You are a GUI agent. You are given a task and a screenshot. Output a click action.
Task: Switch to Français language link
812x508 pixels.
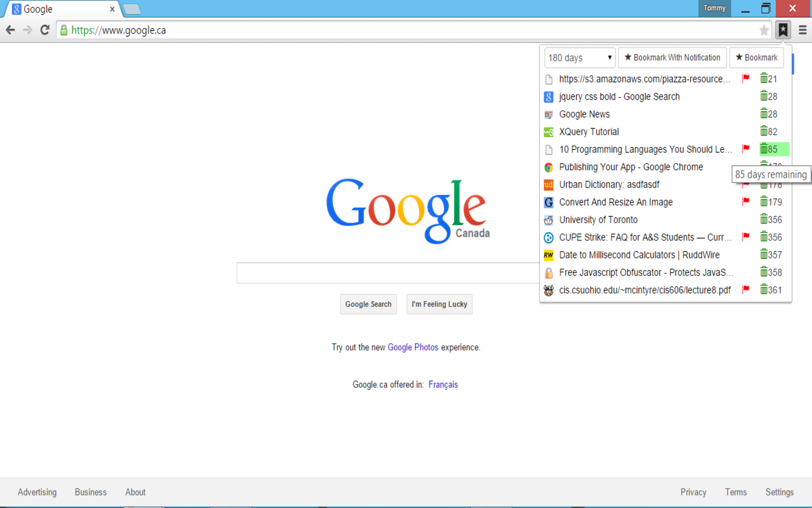(x=443, y=384)
